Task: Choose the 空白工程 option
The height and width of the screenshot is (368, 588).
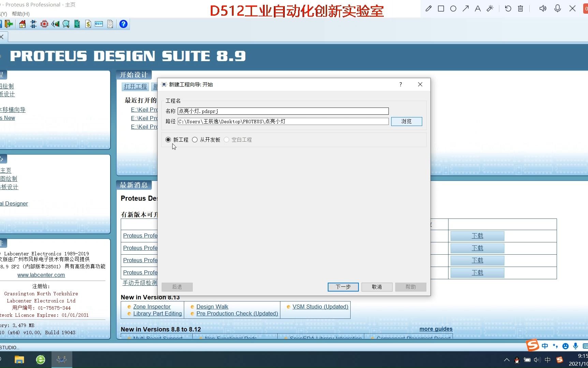Action: 226,140
